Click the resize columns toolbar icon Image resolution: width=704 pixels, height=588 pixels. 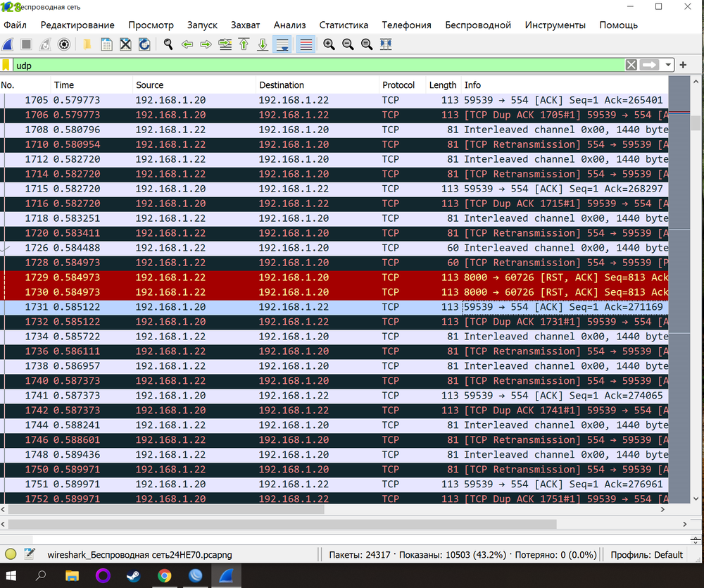(x=386, y=44)
